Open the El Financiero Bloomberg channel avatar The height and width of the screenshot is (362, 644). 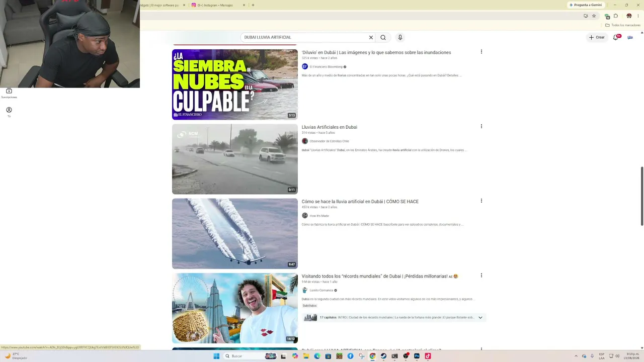coord(305,66)
